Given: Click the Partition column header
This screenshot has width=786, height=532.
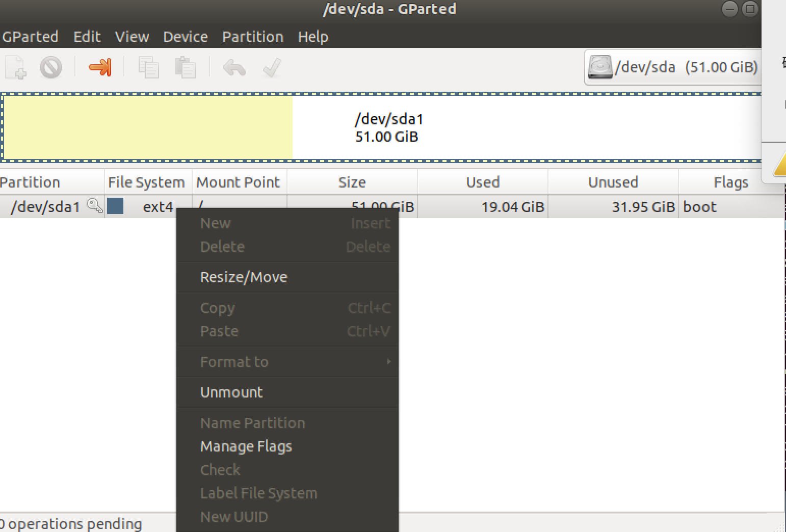Looking at the screenshot, I should tap(52, 182).
